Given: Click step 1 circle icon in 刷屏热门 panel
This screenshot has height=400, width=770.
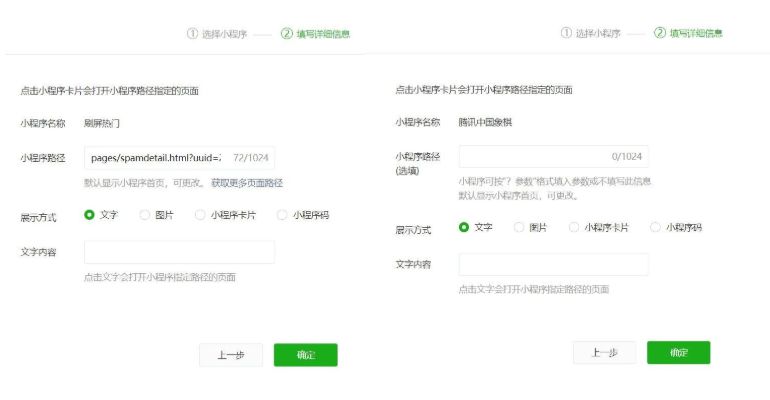Looking at the screenshot, I should pyautogui.click(x=192, y=33).
